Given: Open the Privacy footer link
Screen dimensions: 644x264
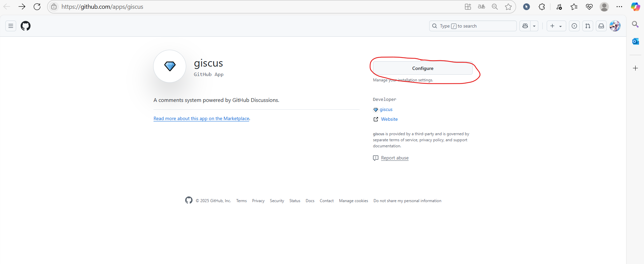Looking at the screenshot, I should click(x=258, y=201).
